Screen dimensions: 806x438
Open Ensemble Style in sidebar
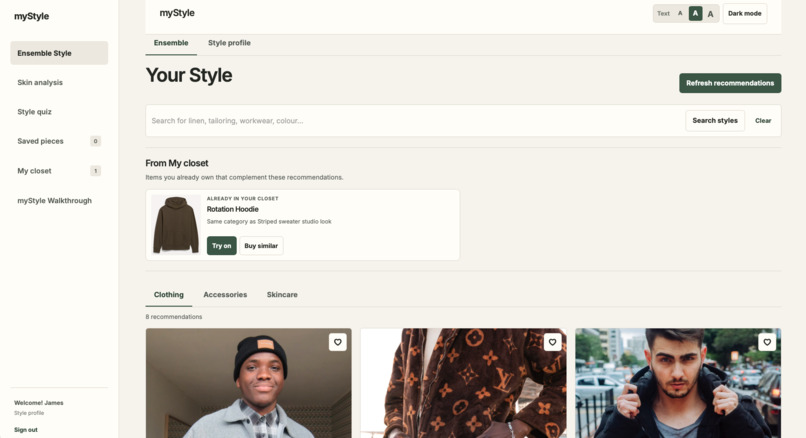click(59, 53)
